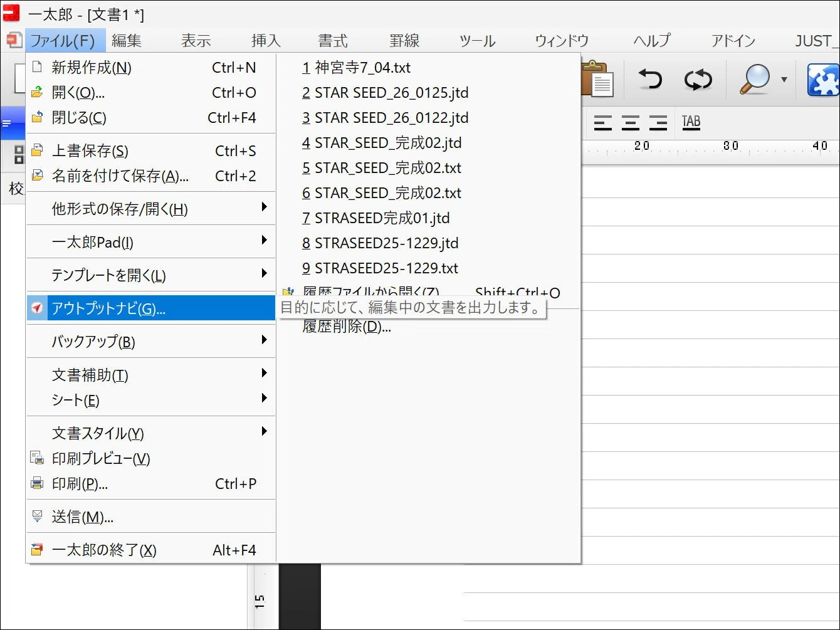840x630 pixels.
Task: Open recent file STAR SEED_26_0125.jtd
Action: click(x=429, y=92)
